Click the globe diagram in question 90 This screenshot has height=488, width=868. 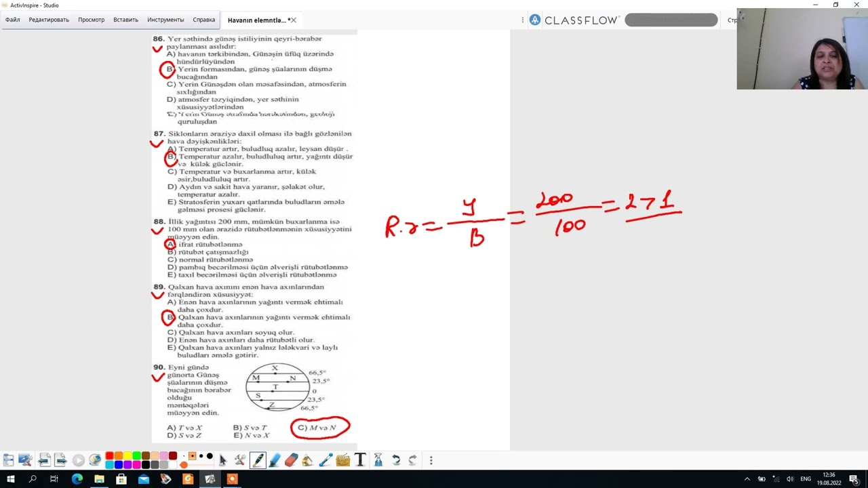[x=277, y=388]
